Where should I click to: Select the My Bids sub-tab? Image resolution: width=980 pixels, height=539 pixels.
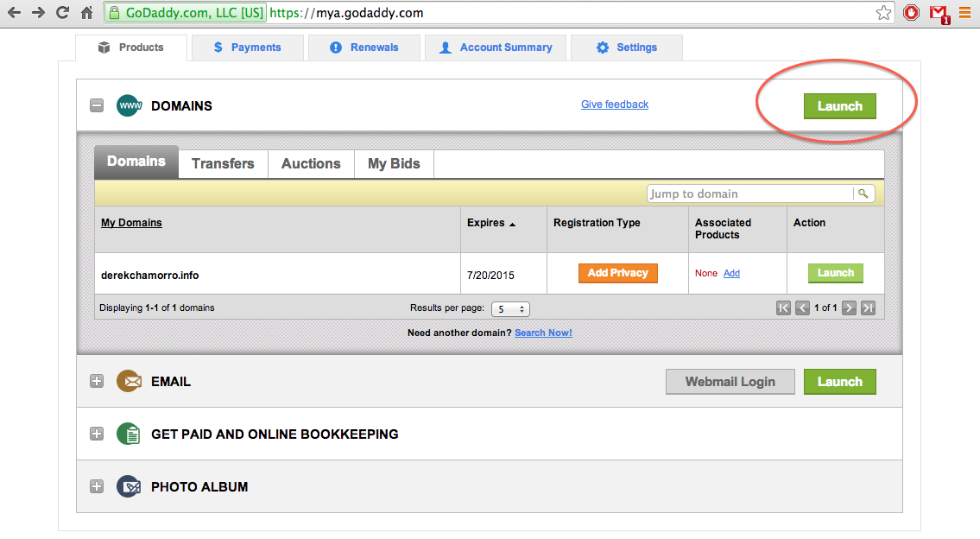click(x=394, y=164)
